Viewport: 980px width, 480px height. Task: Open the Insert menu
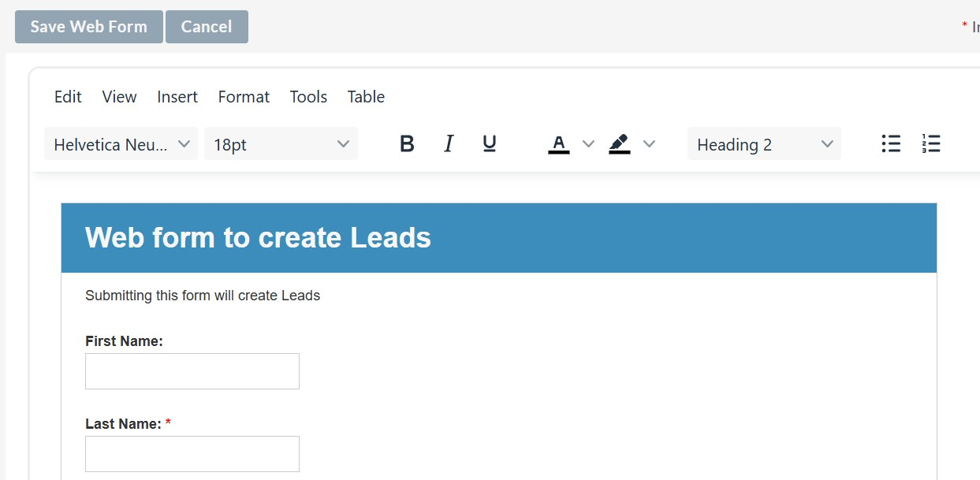click(177, 96)
